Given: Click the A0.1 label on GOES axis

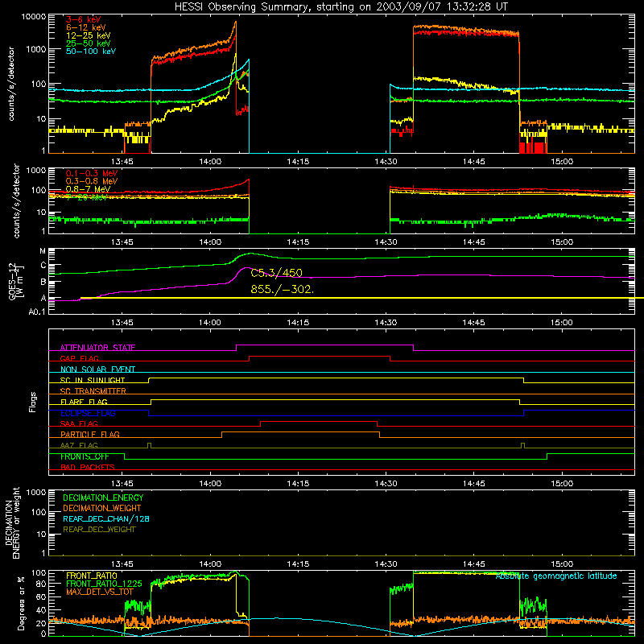Looking at the screenshot, I should point(37,312).
